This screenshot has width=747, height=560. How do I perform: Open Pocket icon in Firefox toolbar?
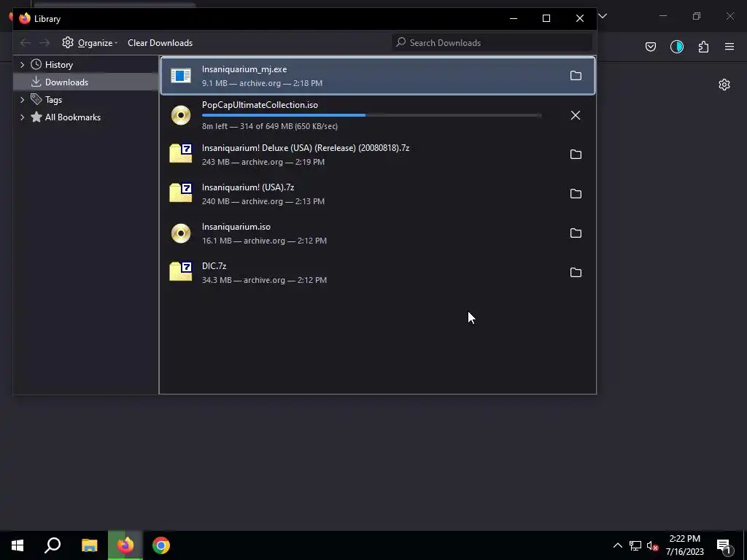pos(650,47)
